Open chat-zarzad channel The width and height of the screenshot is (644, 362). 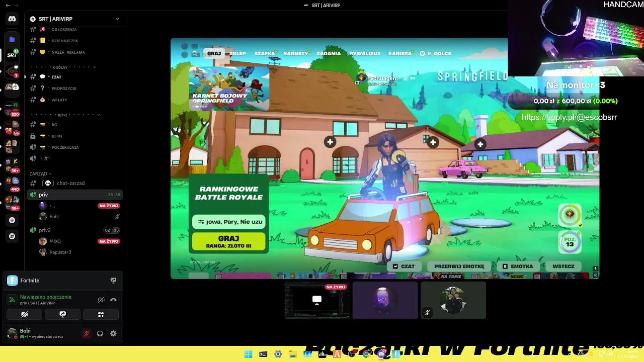[75, 184]
